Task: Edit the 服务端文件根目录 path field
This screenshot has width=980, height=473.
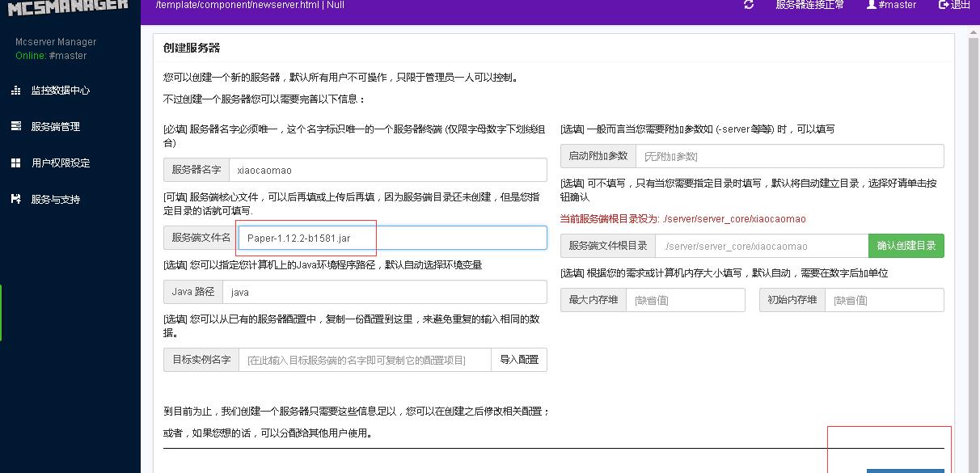Action: 761,246
